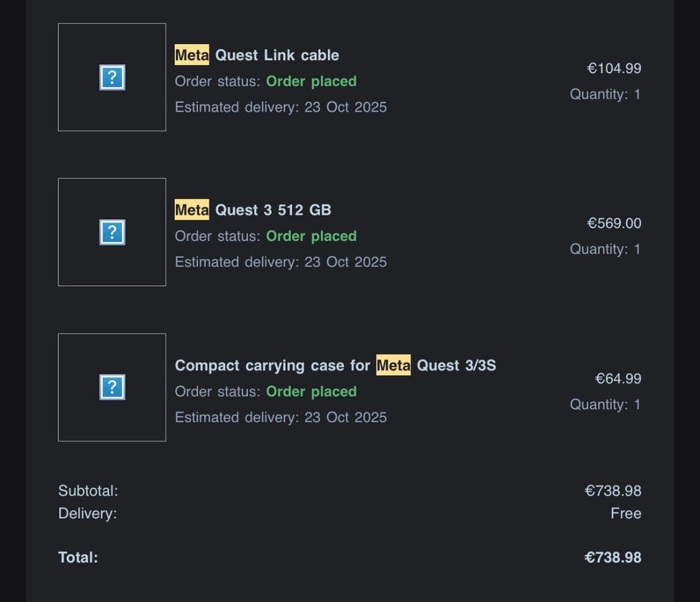Click question mark icon beside Quest 3 512 GB

coord(112,232)
